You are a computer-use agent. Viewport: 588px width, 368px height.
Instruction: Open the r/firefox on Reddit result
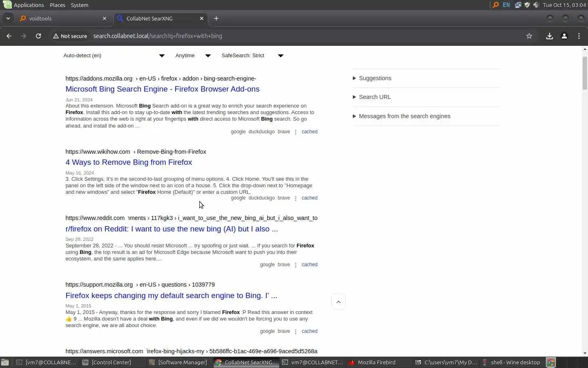[171, 229]
